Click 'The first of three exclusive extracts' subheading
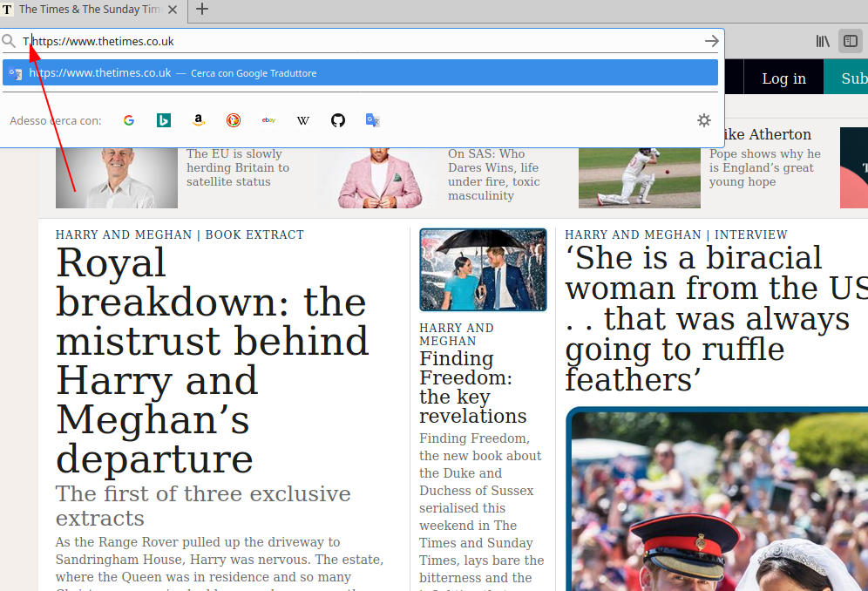 [x=203, y=506]
